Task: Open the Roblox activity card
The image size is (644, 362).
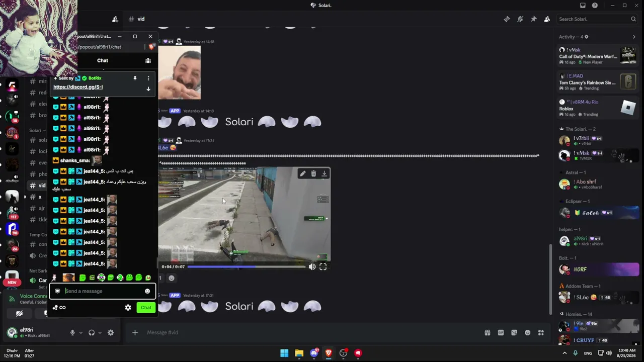Action: point(598,108)
